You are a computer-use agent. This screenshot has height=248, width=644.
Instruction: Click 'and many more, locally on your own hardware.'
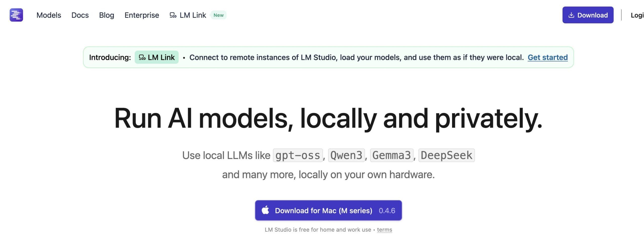coord(328,175)
